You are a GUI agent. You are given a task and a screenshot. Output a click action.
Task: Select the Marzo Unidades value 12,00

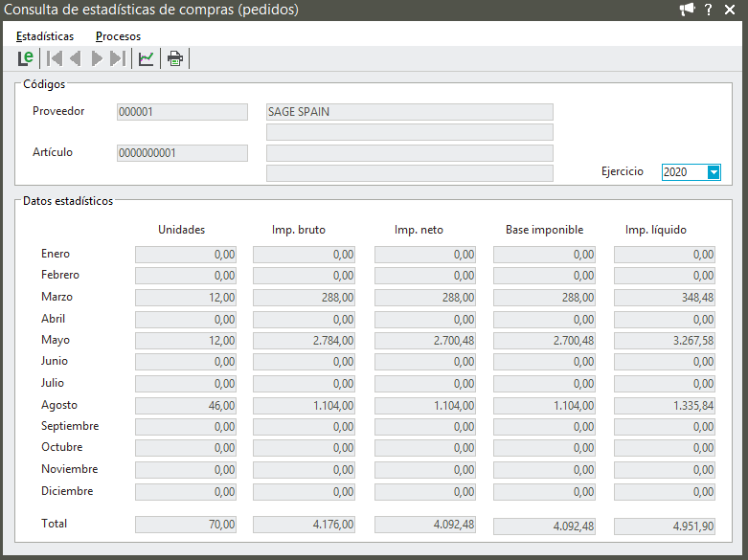[x=186, y=298]
